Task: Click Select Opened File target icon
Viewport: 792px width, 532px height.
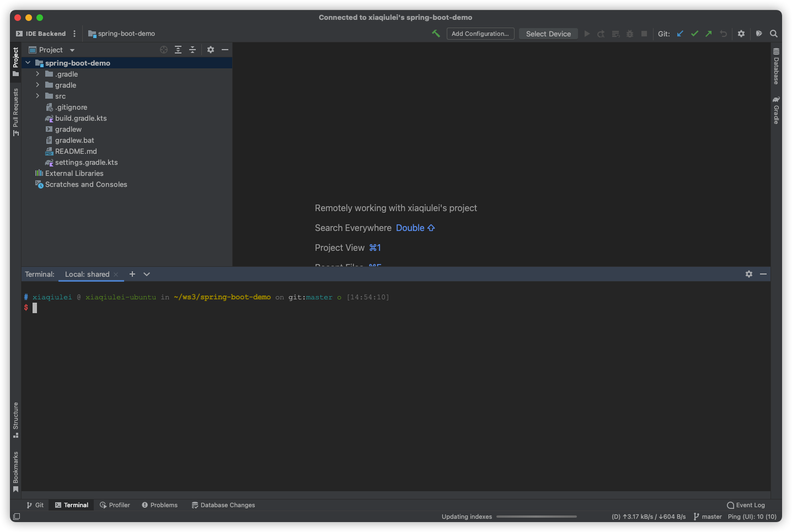Action: (x=164, y=50)
